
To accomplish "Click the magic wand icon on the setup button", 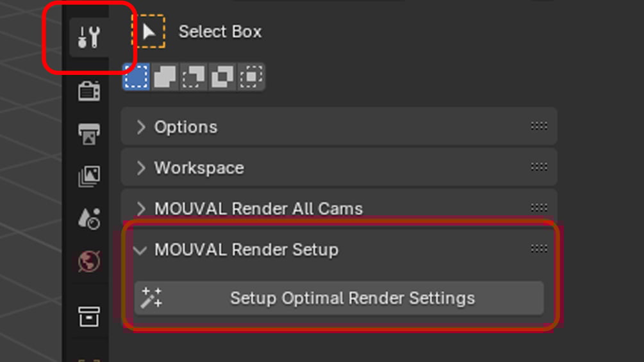I will point(151,298).
